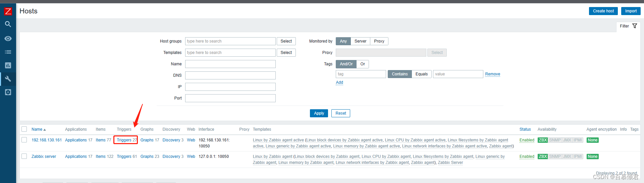The image size is (644, 183).
Task: Open Graphs for Zabbix server
Action: 147,157
